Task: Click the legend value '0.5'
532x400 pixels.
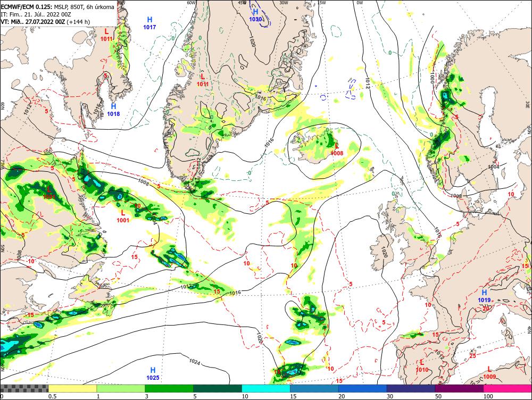Action: [52, 396]
